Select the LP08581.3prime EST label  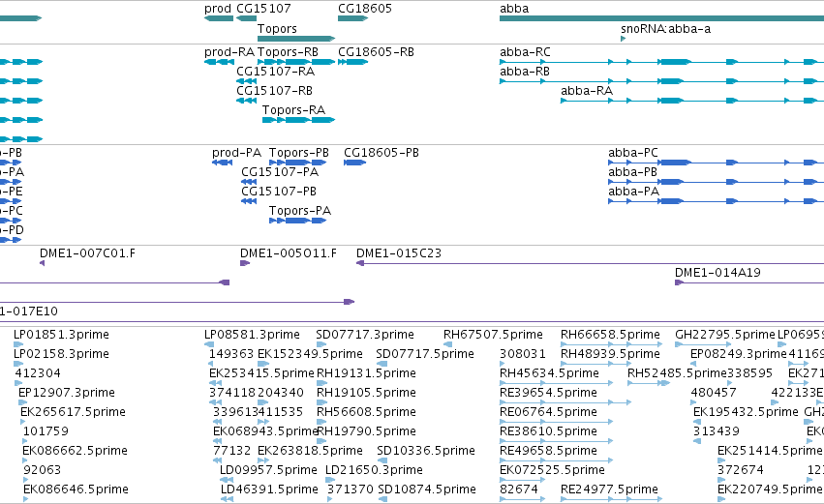pyautogui.click(x=253, y=335)
